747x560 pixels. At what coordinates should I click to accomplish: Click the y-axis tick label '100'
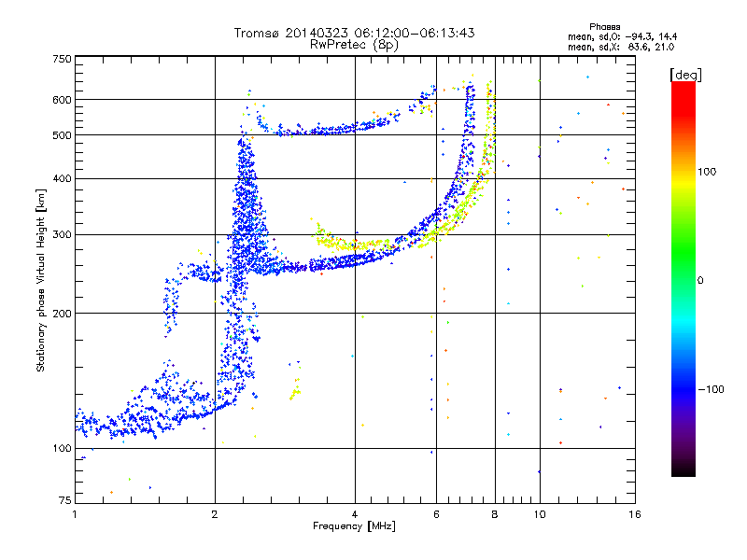(x=63, y=448)
